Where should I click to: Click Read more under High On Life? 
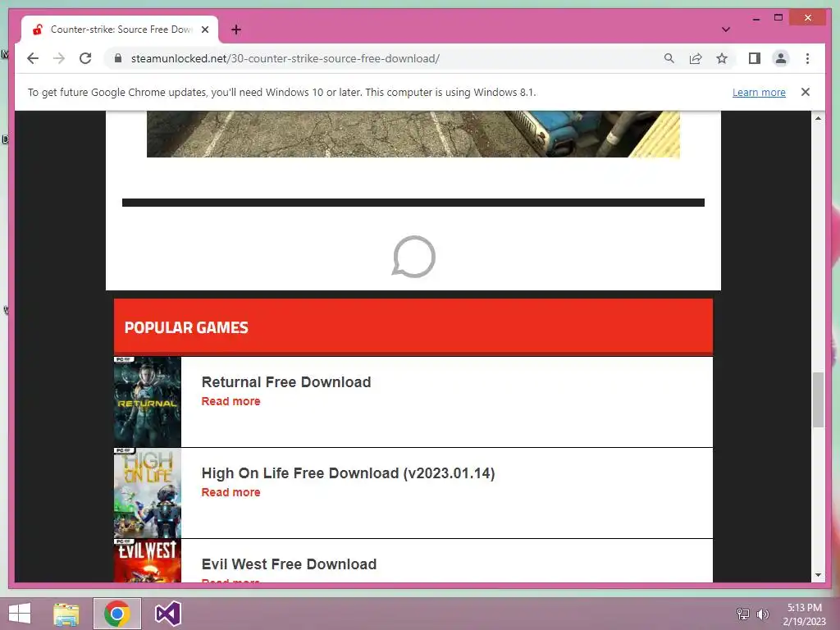[231, 492]
